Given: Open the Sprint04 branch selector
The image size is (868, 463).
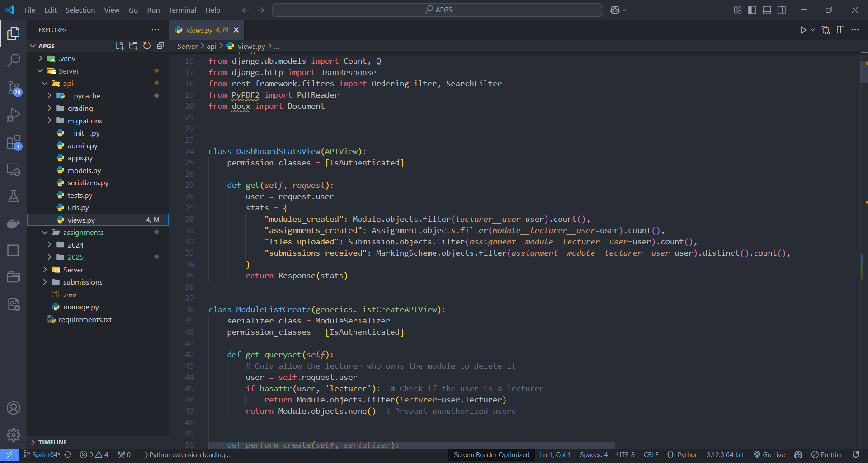Looking at the screenshot, I should (x=41, y=454).
